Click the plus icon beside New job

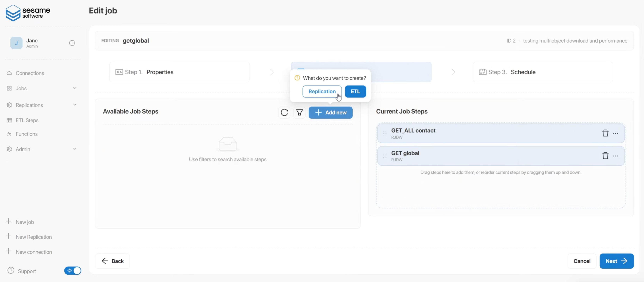[9, 221]
